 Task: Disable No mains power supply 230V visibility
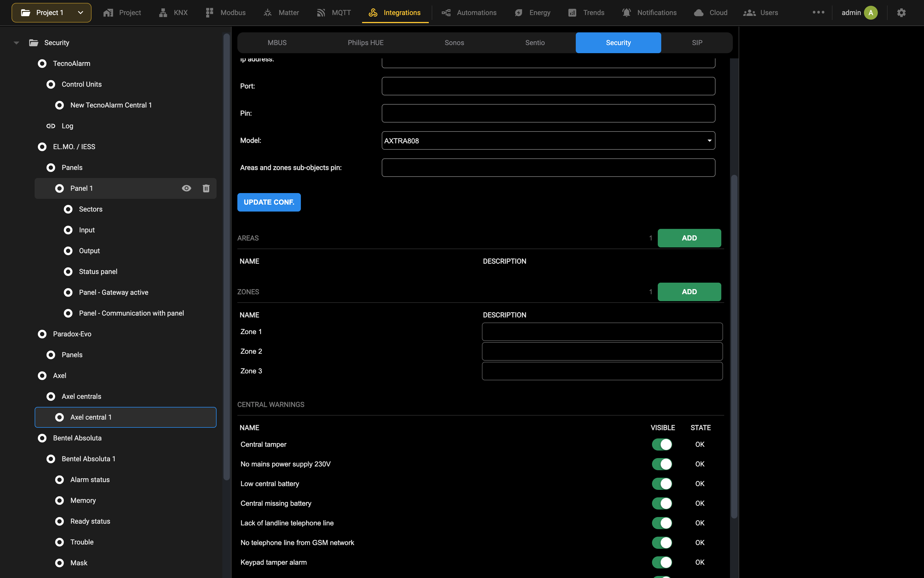coord(662,464)
